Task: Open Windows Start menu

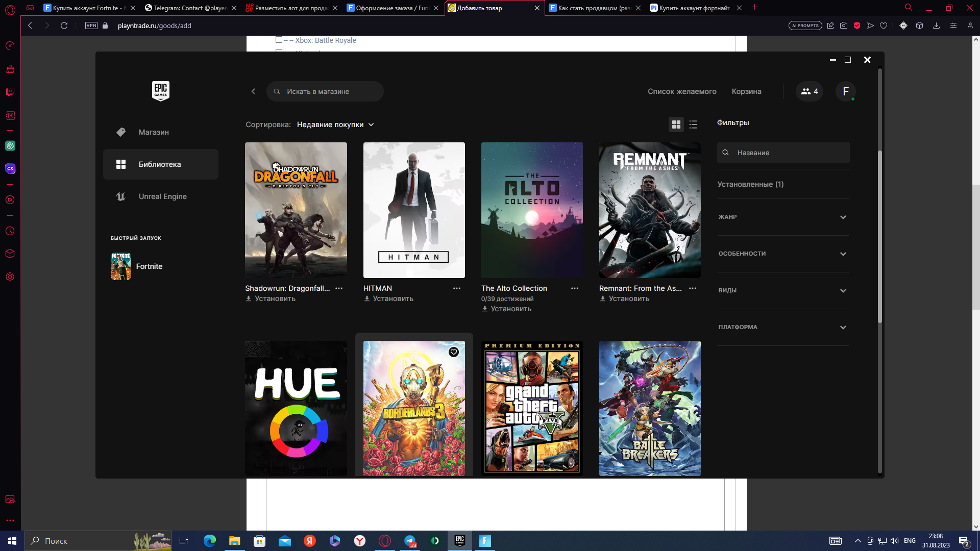Action: [x=12, y=541]
